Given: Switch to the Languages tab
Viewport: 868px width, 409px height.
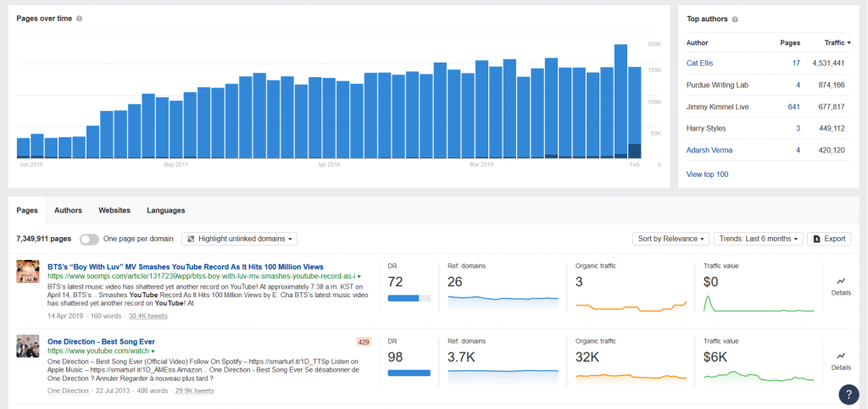Looking at the screenshot, I should click(166, 211).
